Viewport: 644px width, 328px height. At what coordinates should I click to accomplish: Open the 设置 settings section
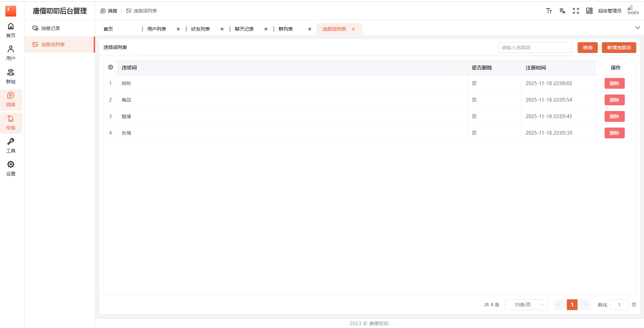pyautogui.click(x=11, y=168)
